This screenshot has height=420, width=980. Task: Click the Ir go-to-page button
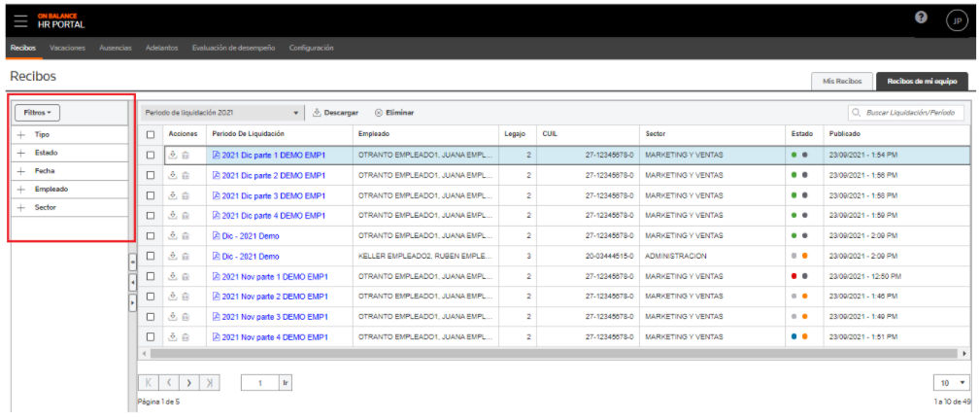285,382
